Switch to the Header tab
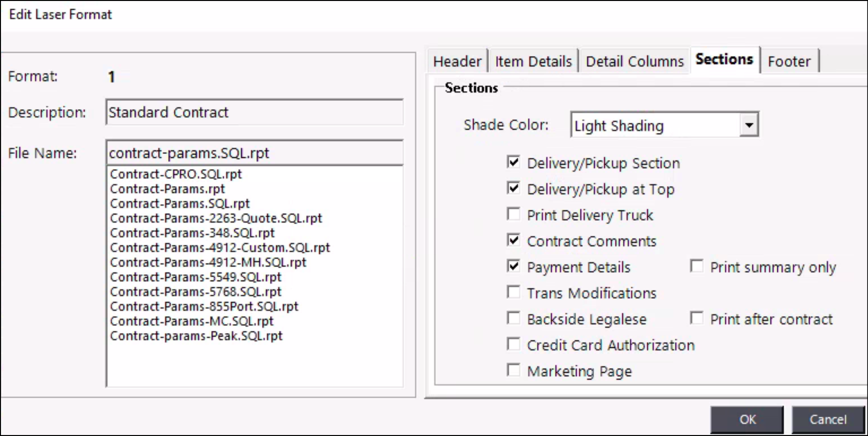The height and width of the screenshot is (436, 868). tap(457, 61)
